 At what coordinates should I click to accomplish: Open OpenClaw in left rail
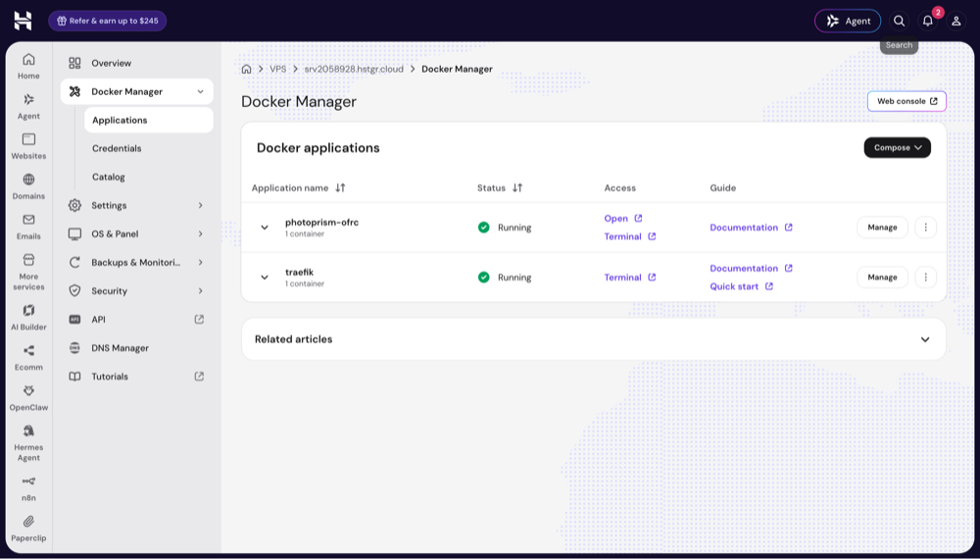click(28, 397)
